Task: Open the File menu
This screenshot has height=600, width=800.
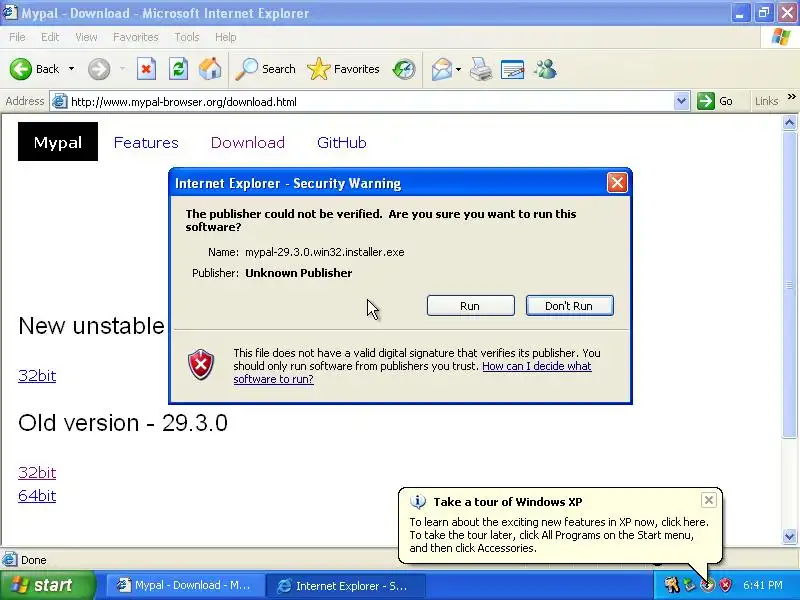Action: point(17,37)
